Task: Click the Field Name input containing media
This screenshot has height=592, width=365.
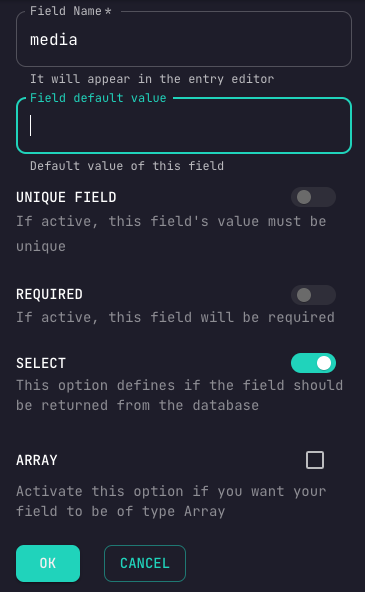Action: [184, 39]
